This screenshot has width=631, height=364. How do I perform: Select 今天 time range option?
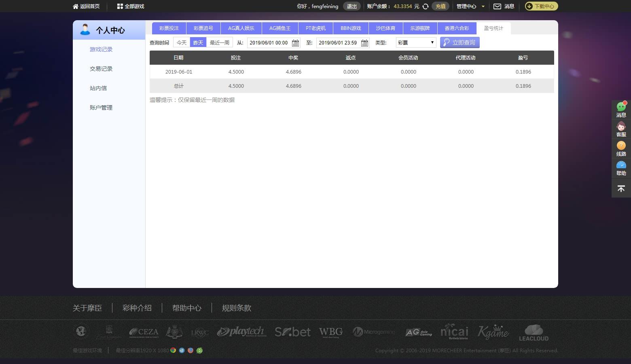pyautogui.click(x=182, y=42)
